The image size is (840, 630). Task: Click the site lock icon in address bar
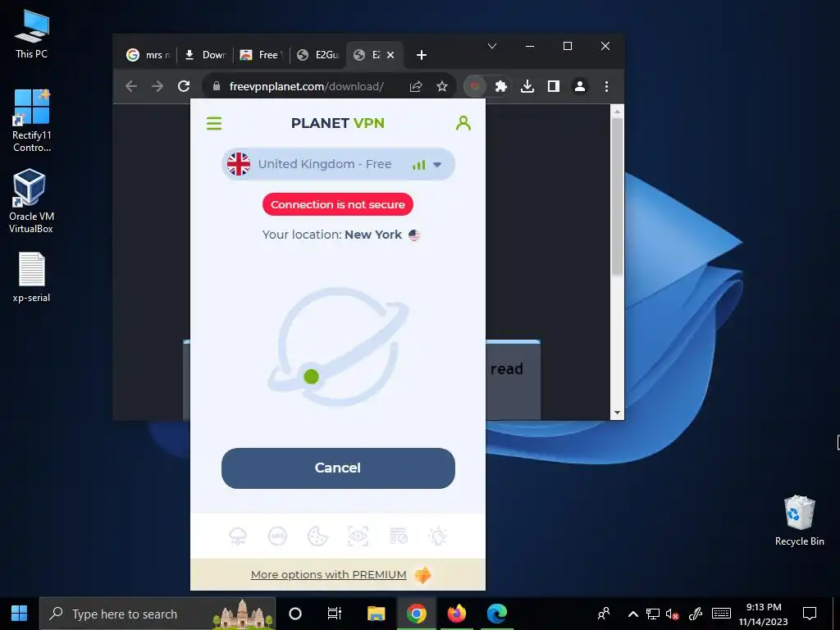[x=217, y=86]
